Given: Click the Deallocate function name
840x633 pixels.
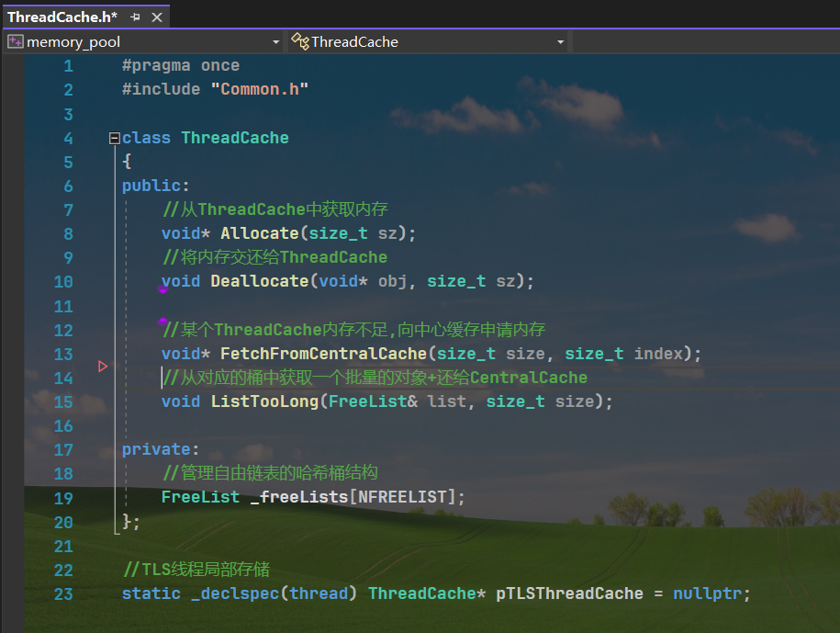Looking at the screenshot, I should pyautogui.click(x=260, y=281).
